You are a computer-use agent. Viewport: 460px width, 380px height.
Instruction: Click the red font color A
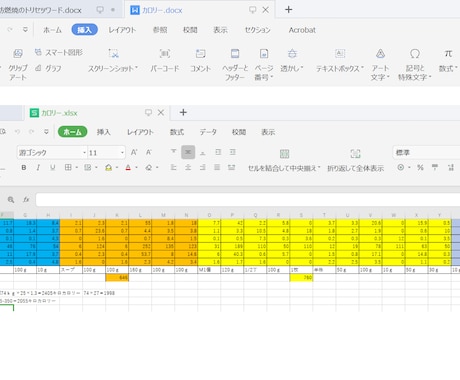click(128, 167)
